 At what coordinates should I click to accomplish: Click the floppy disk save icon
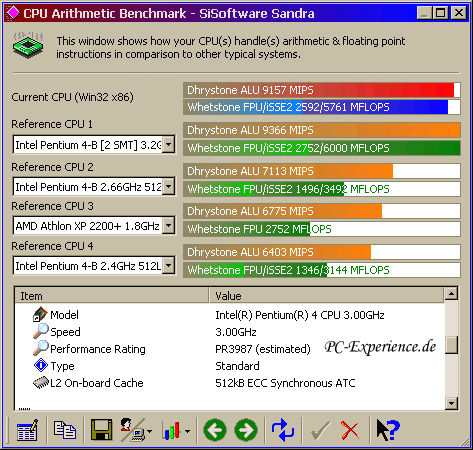[101, 430]
